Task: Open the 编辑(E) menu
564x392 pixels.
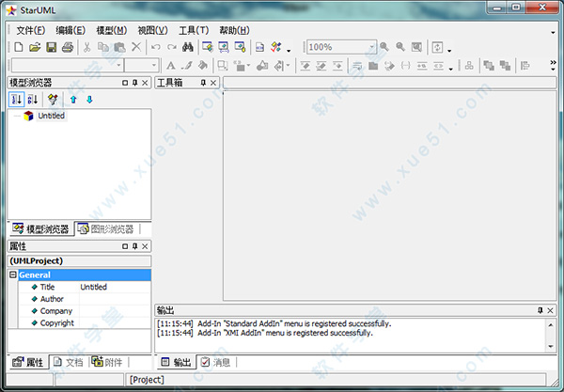Action: 70,31
